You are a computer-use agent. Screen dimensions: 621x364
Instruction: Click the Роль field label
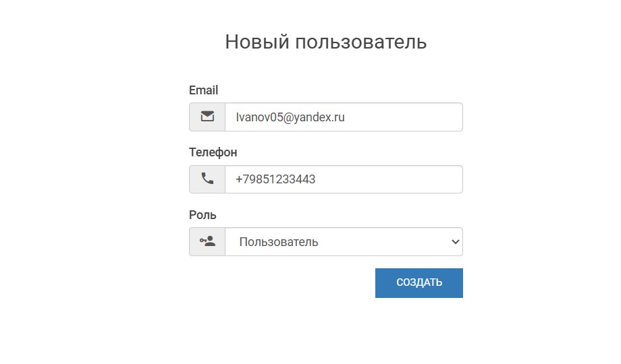tap(202, 215)
